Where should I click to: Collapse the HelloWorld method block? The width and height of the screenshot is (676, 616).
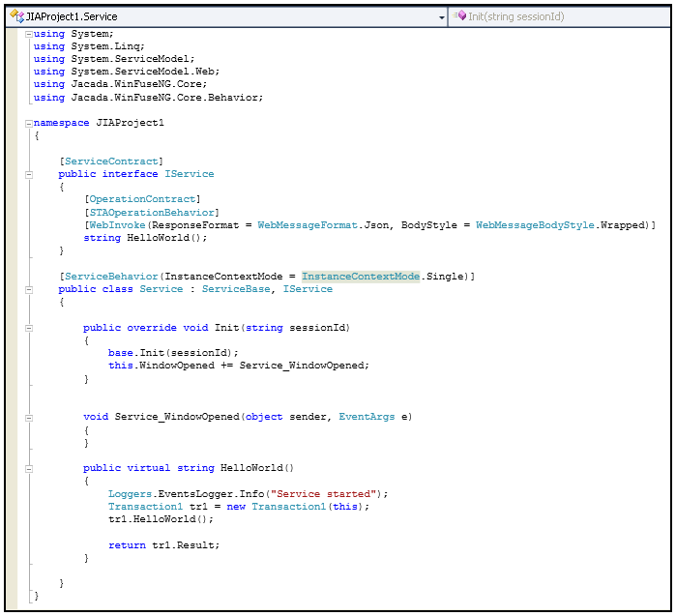29,469
